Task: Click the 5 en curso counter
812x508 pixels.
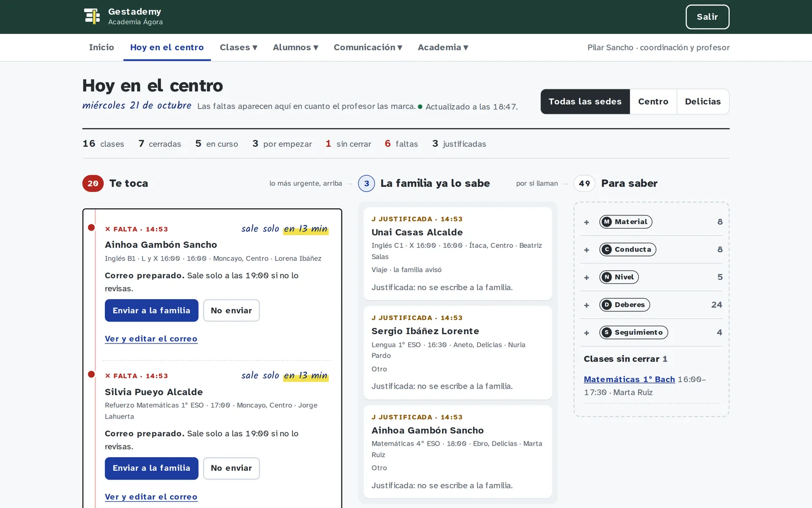Action: (x=217, y=144)
